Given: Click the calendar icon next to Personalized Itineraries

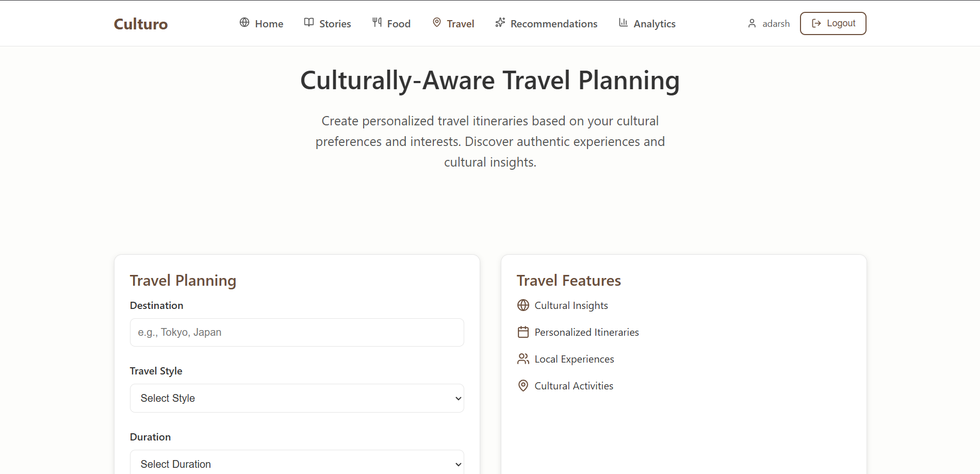Looking at the screenshot, I should coord(523,332).
